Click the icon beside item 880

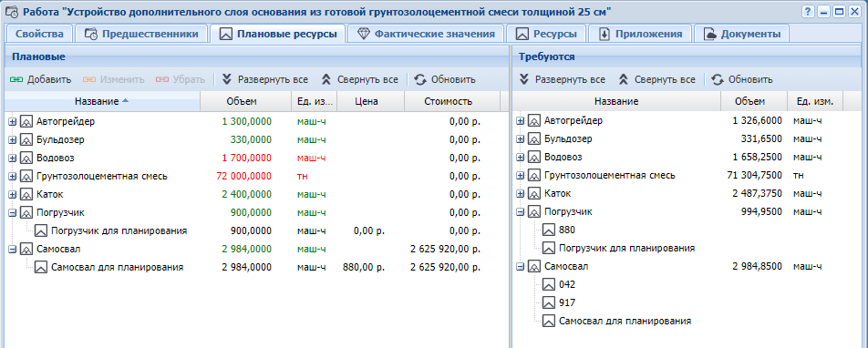coord(549,230)
